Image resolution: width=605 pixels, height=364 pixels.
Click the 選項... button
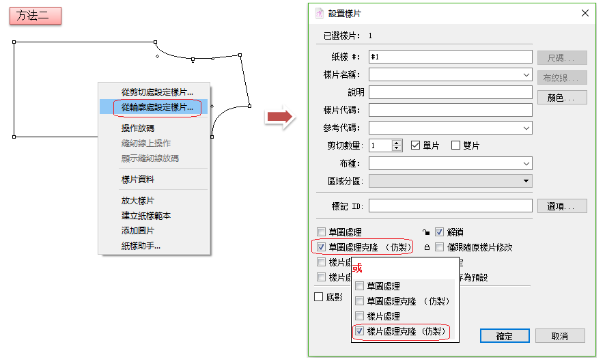(x=561, y=206)
